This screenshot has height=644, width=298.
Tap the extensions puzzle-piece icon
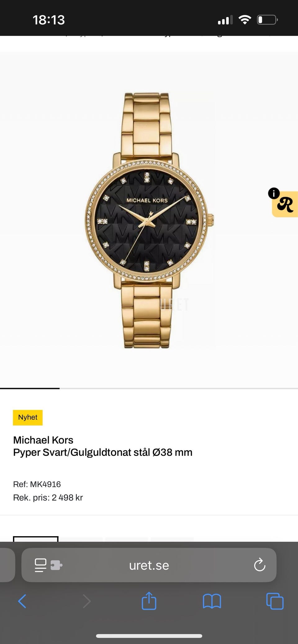click(x=56, y=565)
